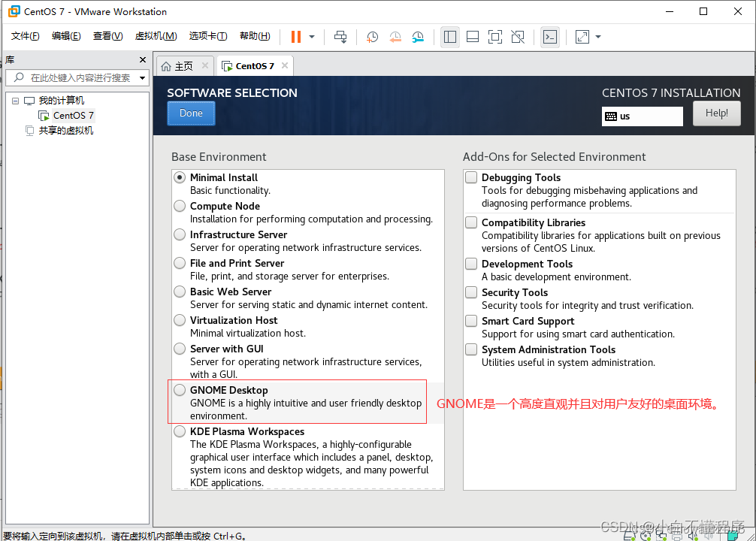
Task: Select 共享的虚拟机 in the library
Action: [66, 130]
